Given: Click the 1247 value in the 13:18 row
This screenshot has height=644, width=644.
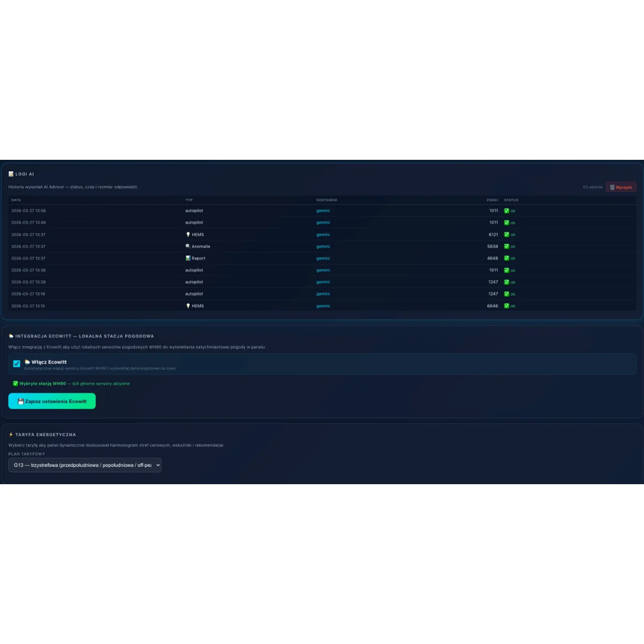Looking at the screenshot, I should pyautogui.click(x=493, y=294).
